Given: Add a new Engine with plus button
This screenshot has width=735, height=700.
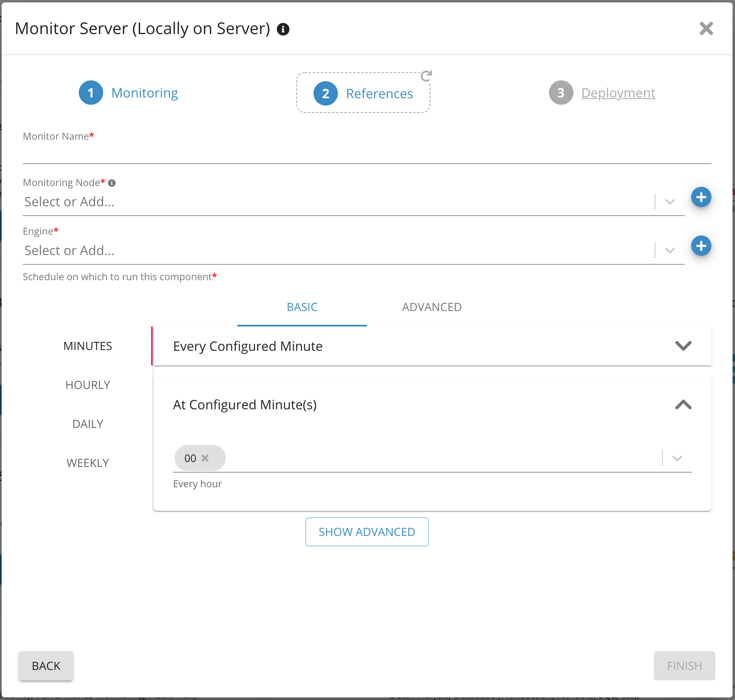Looking at the screenshot, I should click(701, 246).
